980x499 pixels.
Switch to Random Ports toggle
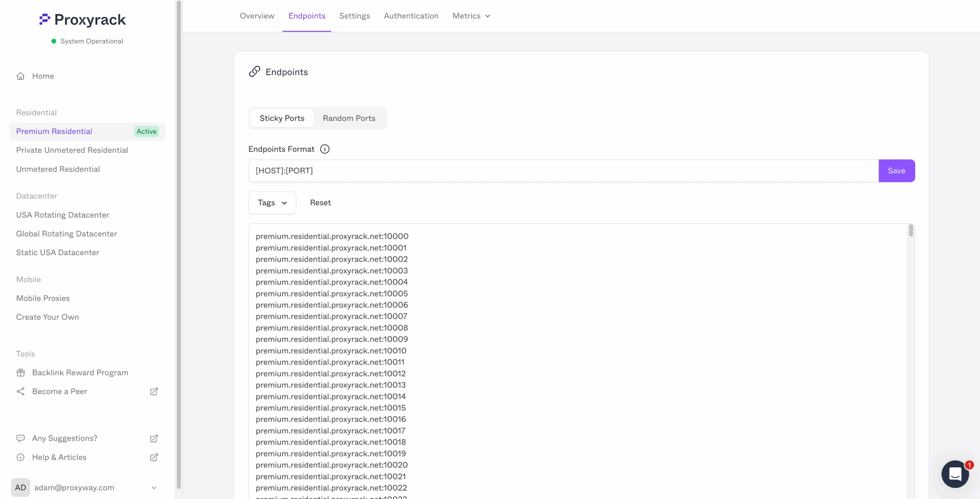(349, 118)
